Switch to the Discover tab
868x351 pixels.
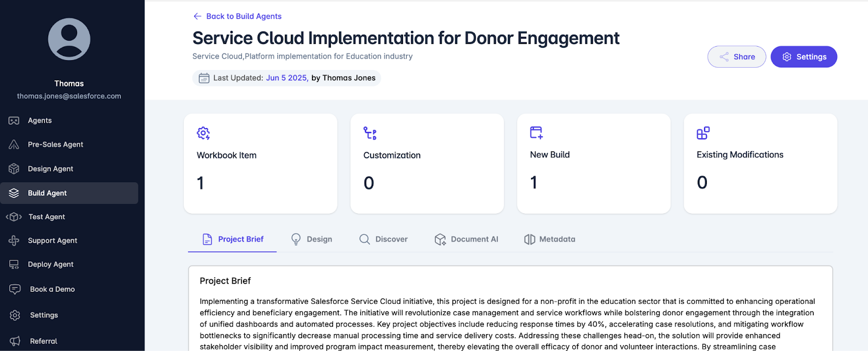coord(384,239)
